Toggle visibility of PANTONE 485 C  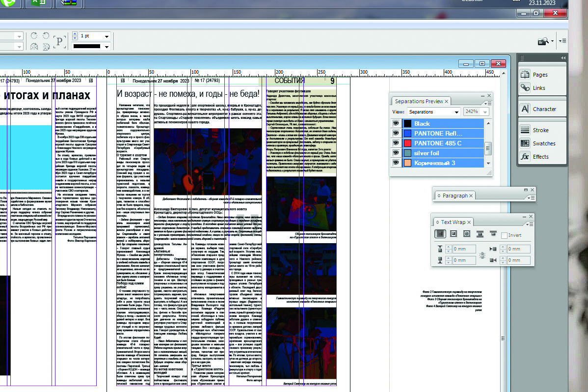click(396, 143)
